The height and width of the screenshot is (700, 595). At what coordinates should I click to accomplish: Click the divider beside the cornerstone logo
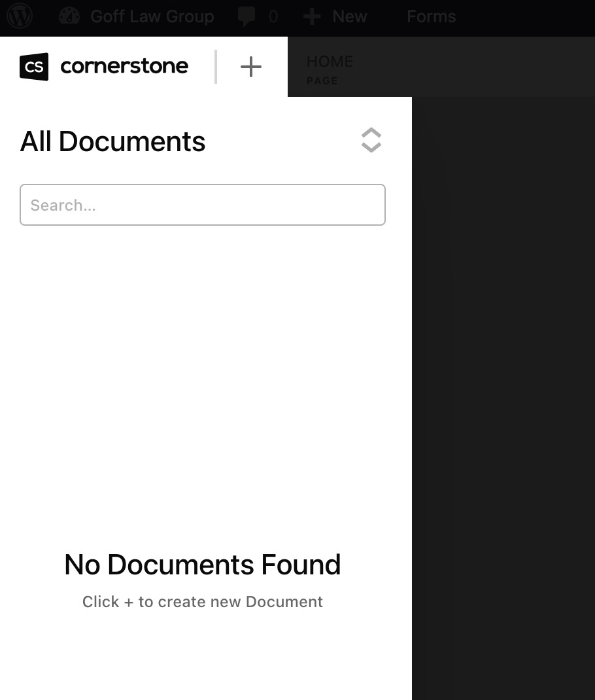216,67
